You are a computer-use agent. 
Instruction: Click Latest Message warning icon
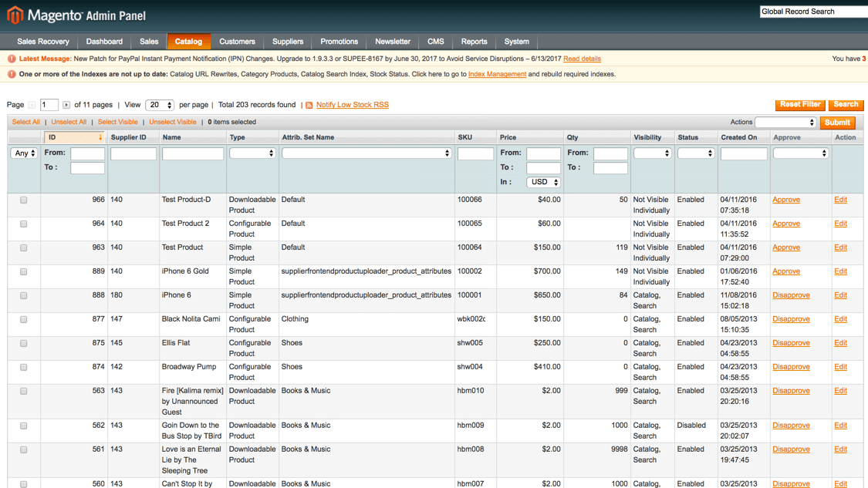12,59
